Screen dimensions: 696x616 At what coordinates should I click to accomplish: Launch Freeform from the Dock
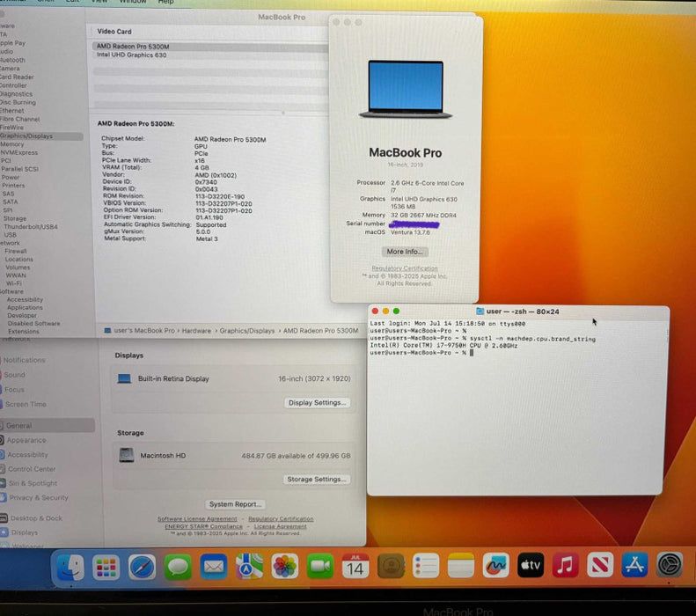pos(495,566)
